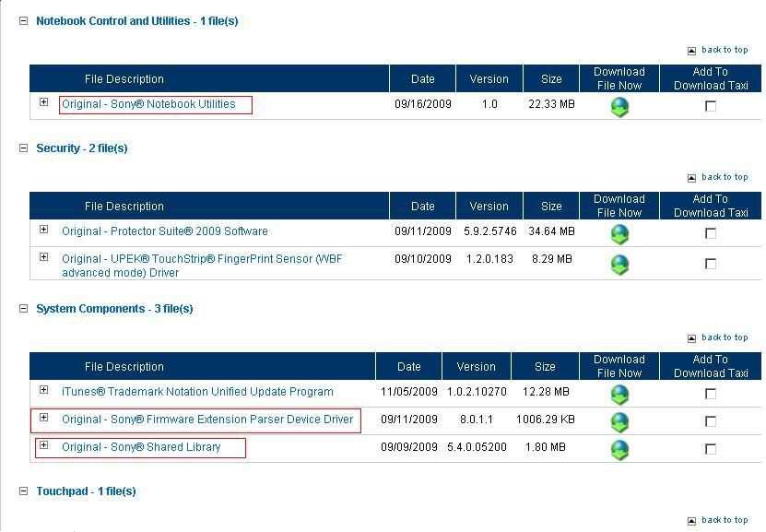Click back-to-top arrow icon in Security section
766x532 pixels.
pos(691,178)
